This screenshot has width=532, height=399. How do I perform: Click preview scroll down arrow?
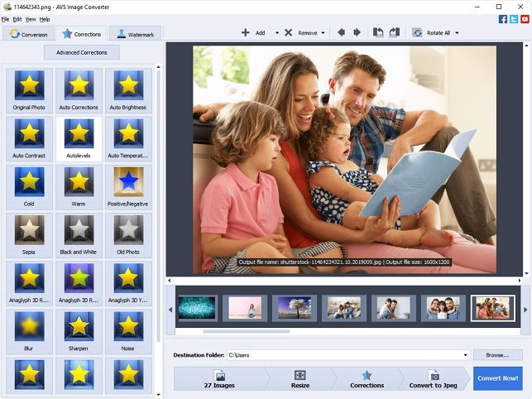526,273
